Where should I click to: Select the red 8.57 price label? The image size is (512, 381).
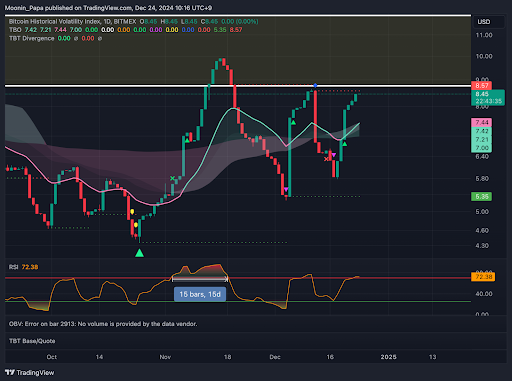(482, 86)
